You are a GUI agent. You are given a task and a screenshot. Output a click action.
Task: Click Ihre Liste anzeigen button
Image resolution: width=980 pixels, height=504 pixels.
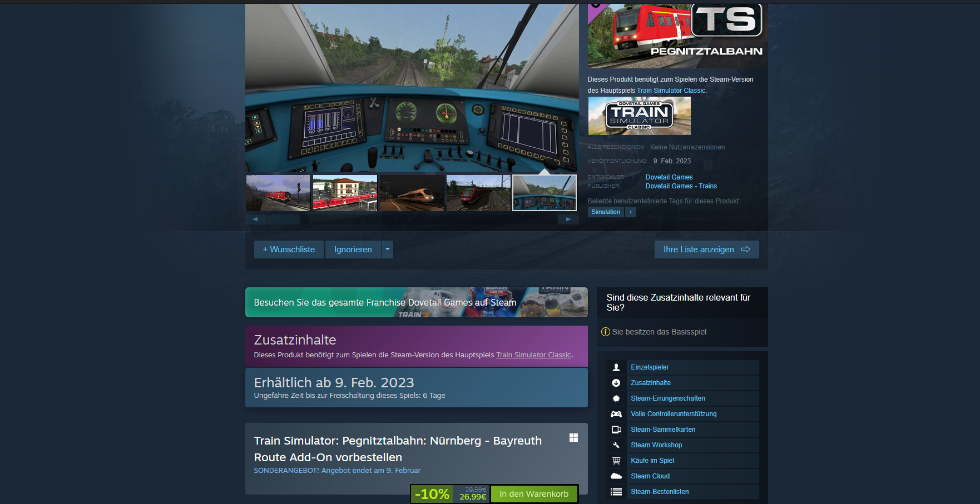(706, 249)
